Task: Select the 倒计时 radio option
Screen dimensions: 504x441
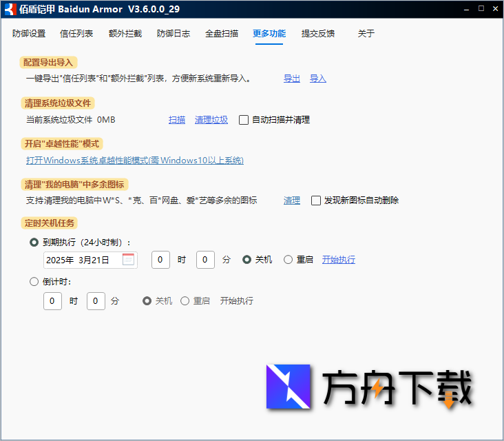Action: 34,282
